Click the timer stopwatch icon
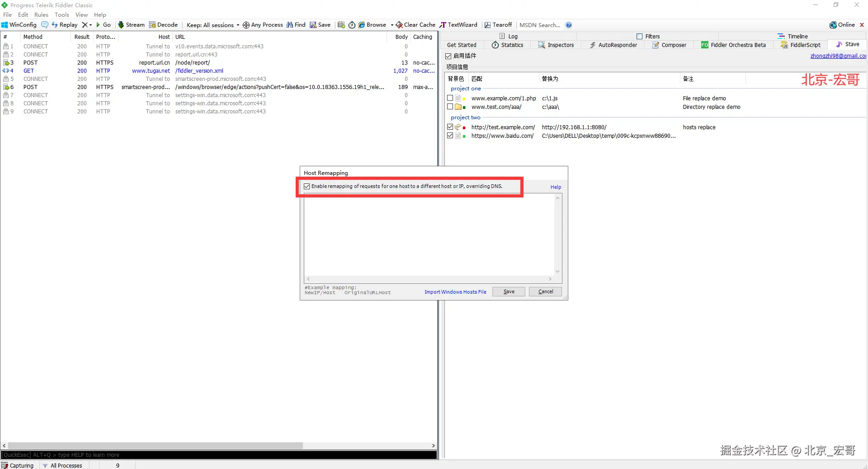This screenshot has width=868, height=469. click(352, 25)
